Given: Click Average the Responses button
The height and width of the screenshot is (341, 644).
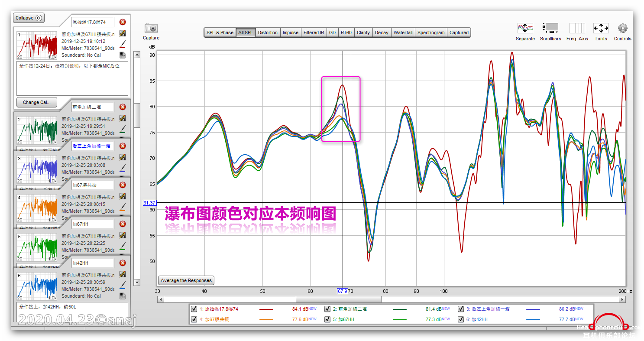Looking at the screenshot, I should (186, 280).
